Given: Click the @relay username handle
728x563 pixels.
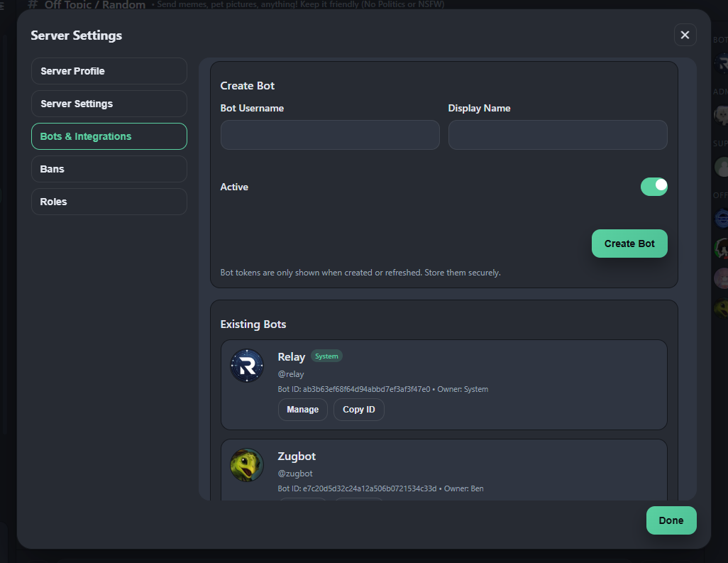Looking at the screenshot, I should pos(291,374).
